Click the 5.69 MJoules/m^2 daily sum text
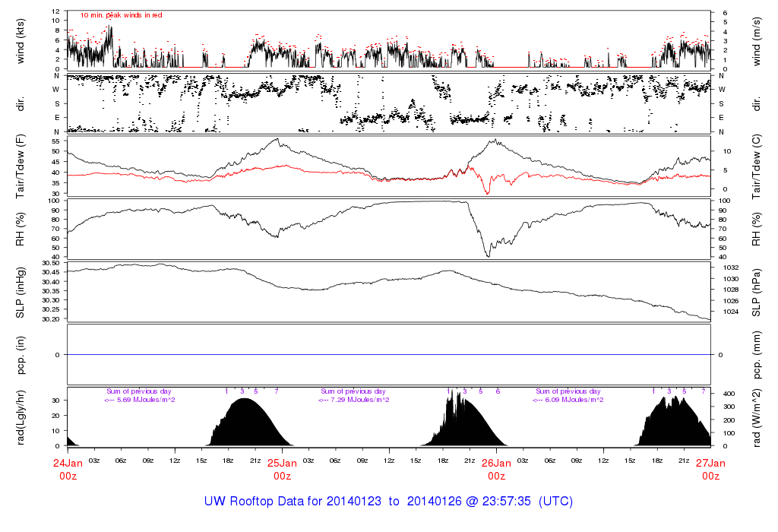 point(139,400)
